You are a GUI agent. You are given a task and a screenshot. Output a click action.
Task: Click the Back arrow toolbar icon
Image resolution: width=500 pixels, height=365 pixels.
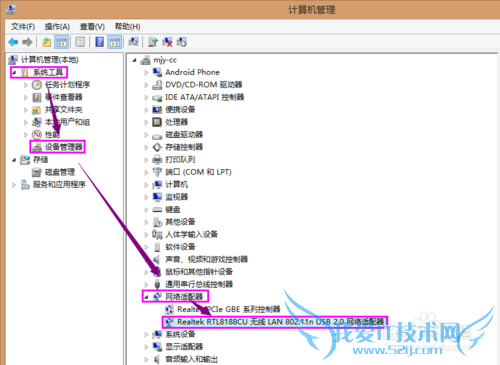(13, 42)
